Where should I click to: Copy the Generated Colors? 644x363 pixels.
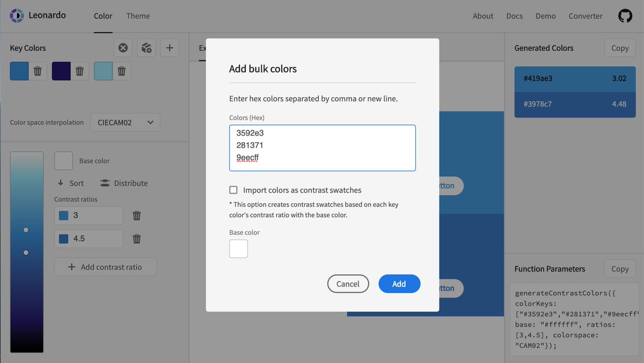620,48
